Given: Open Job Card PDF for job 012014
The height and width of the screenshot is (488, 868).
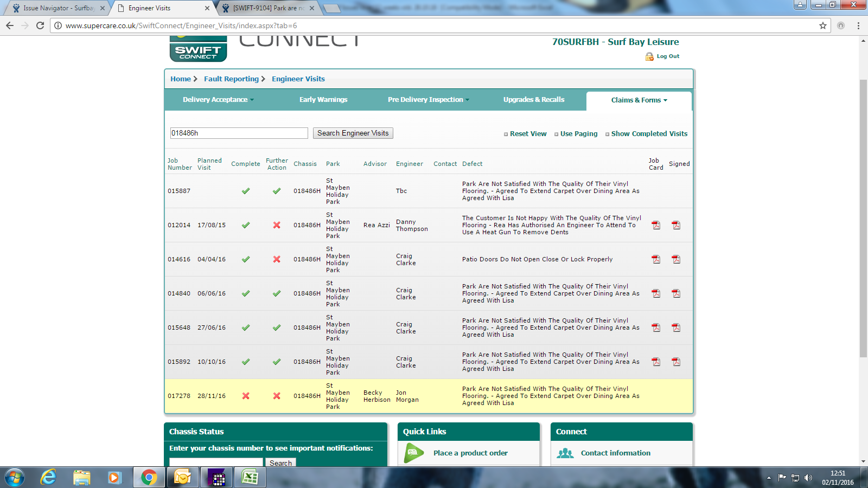Looking at the screenshot, I should 656,225.
